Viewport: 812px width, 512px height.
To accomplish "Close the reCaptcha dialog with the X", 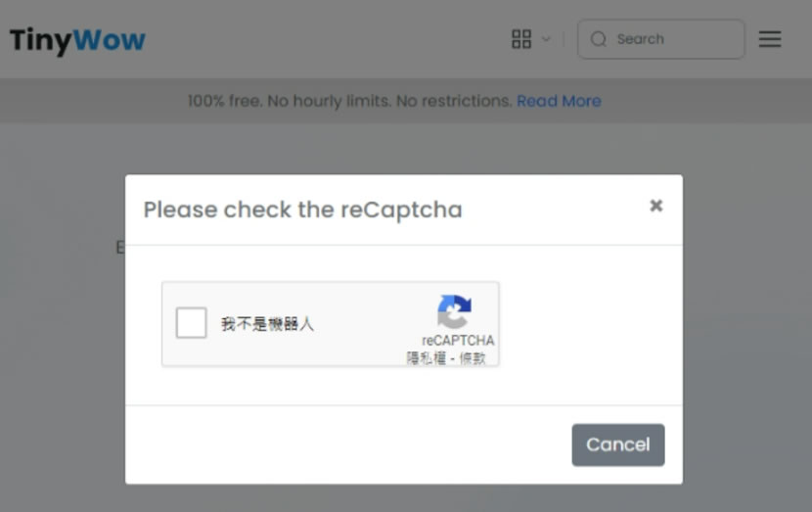I will click(656, 206).
